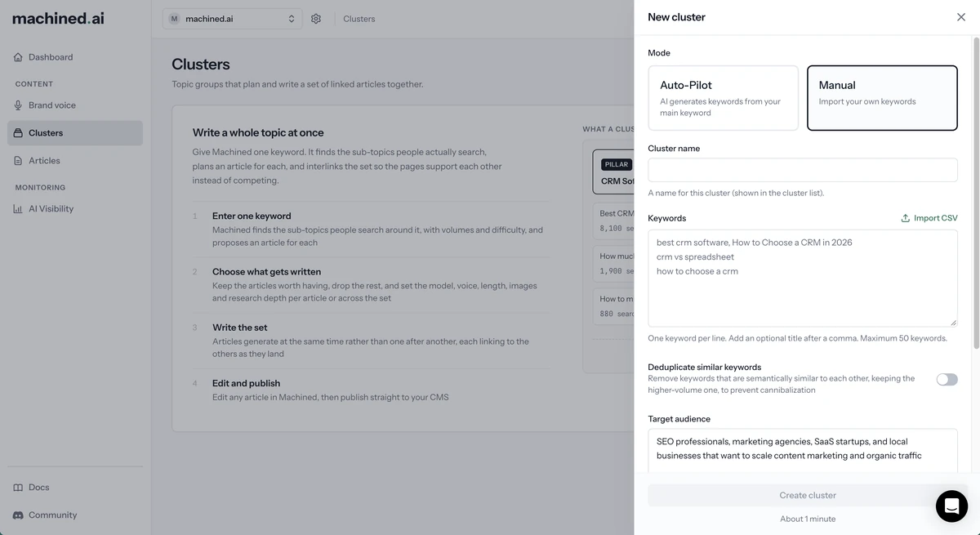
Task: Click the Import CSV upload icon
Action: [x=905, y=218]
